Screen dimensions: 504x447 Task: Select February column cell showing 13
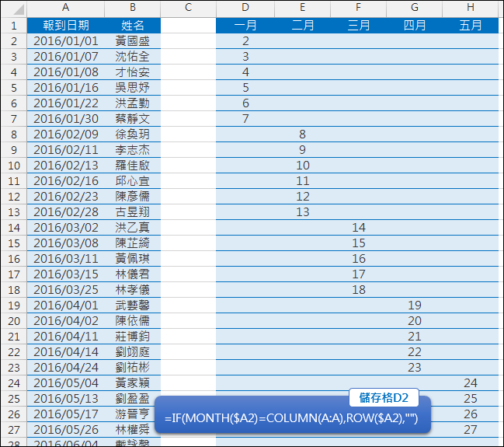point(302,212)
